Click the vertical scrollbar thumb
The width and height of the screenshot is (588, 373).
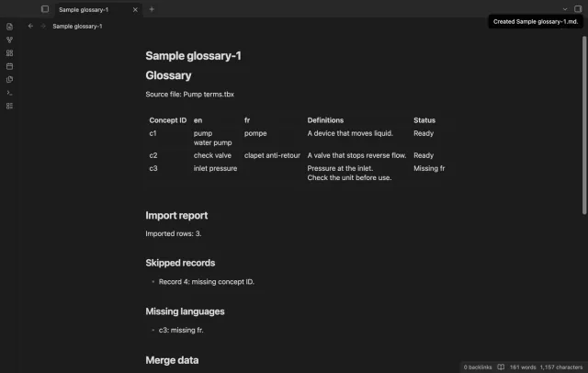(x=584, y=125)
